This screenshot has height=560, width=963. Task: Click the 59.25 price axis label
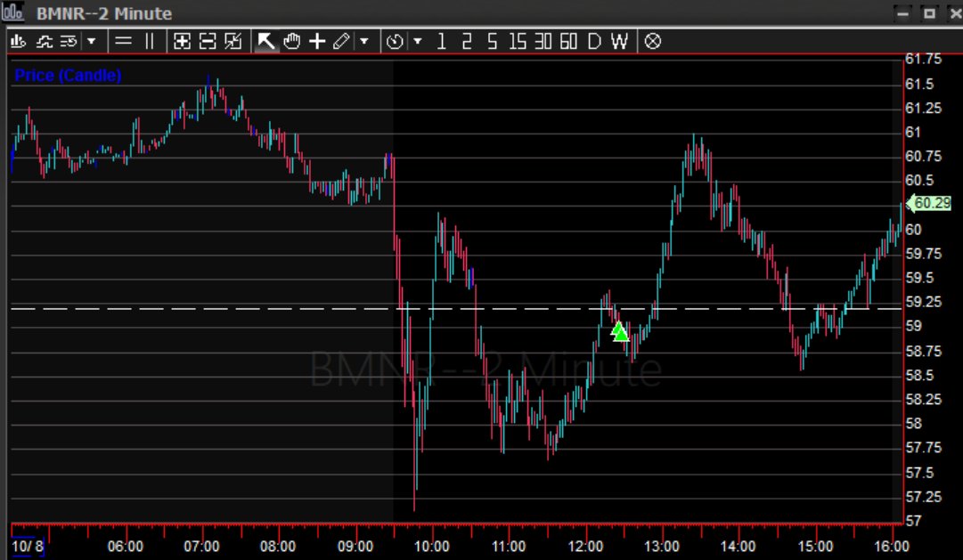click(x=924, y=302)
